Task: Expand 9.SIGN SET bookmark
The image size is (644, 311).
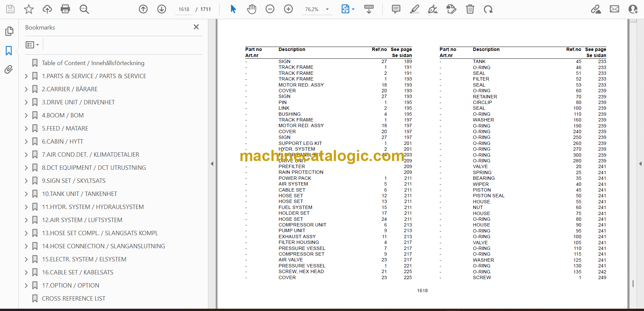Action: tap(26, 181)
